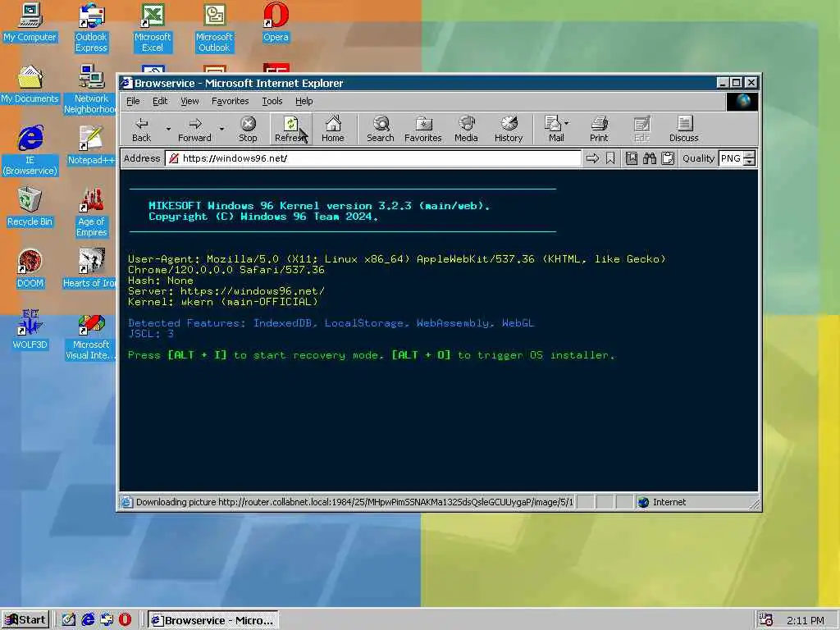Open the Favorites menu
Image resolution: width=840 pixels, height=630 pixels.
[x=230, y=101]
